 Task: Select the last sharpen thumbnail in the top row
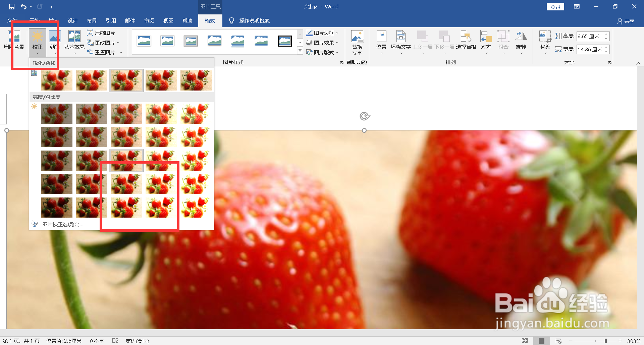(196, 80)
